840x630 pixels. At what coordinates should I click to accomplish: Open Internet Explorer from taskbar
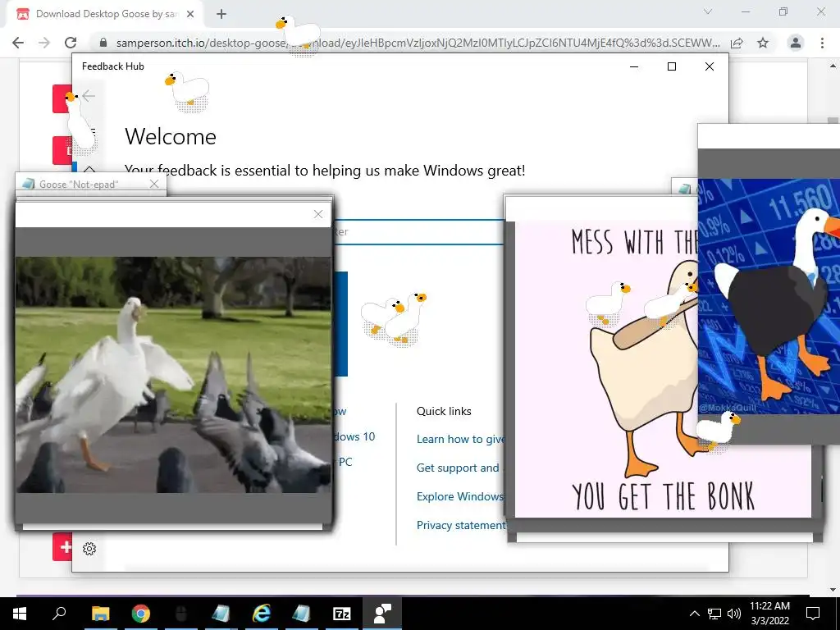(262, 613)
